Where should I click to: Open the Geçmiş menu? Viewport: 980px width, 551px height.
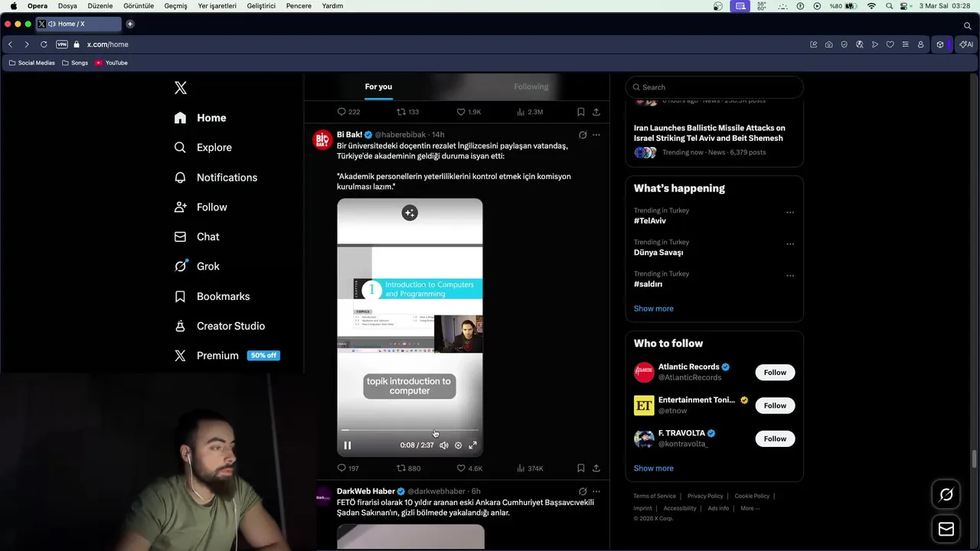(175, 6)
